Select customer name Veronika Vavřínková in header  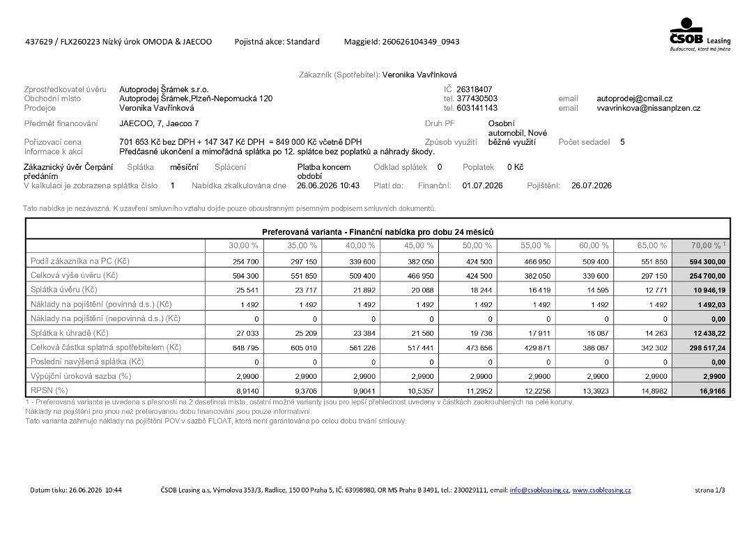[x=419, y=75]
